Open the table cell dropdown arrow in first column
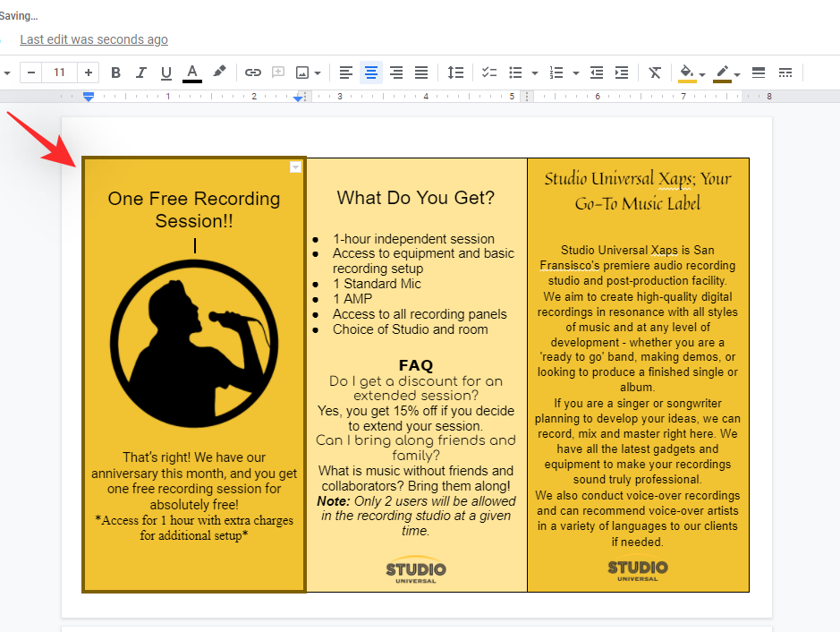The height and width of the screenshot is (632, 840). click(x=295, y=167)
